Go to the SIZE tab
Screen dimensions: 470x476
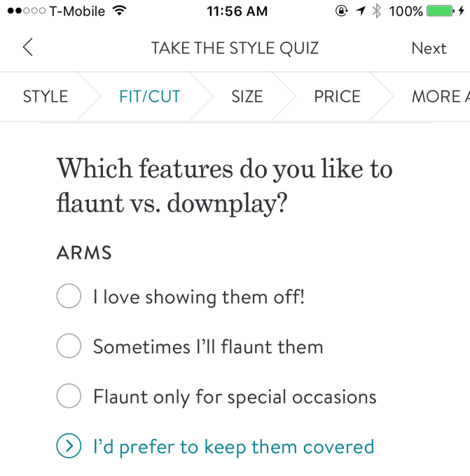coord(247,97)
